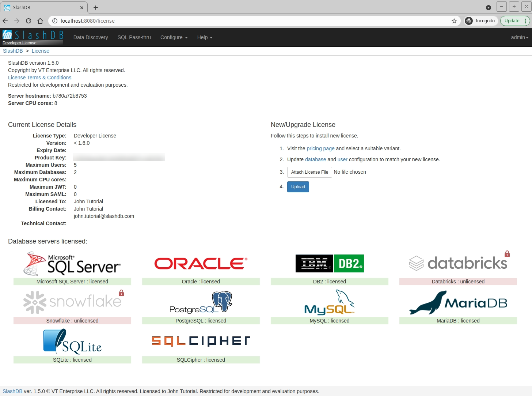The image size is (532, 396).
Task: Click the lock icon on Snowflake
Action: [121, 293]
